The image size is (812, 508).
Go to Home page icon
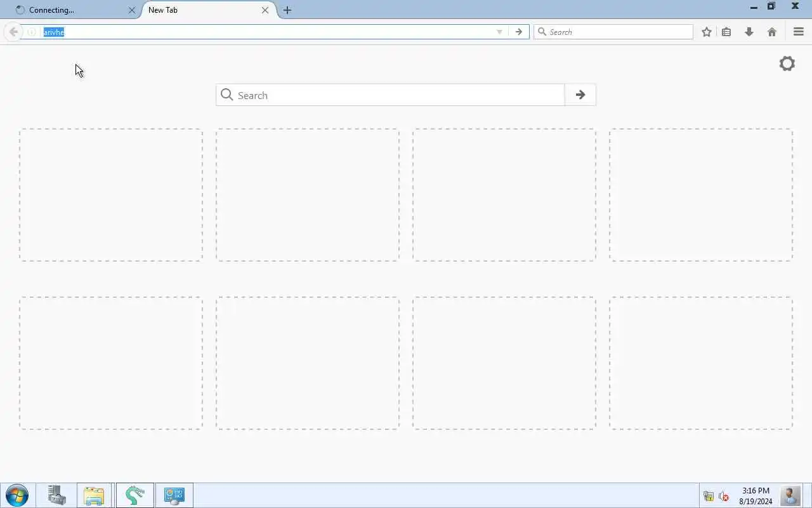point(772,32)
